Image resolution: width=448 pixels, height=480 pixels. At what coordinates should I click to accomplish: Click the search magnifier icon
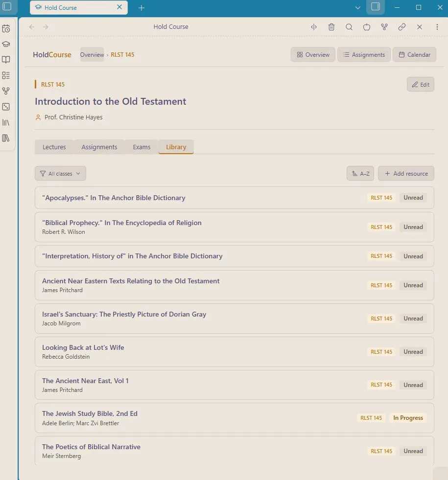(349, 27)
